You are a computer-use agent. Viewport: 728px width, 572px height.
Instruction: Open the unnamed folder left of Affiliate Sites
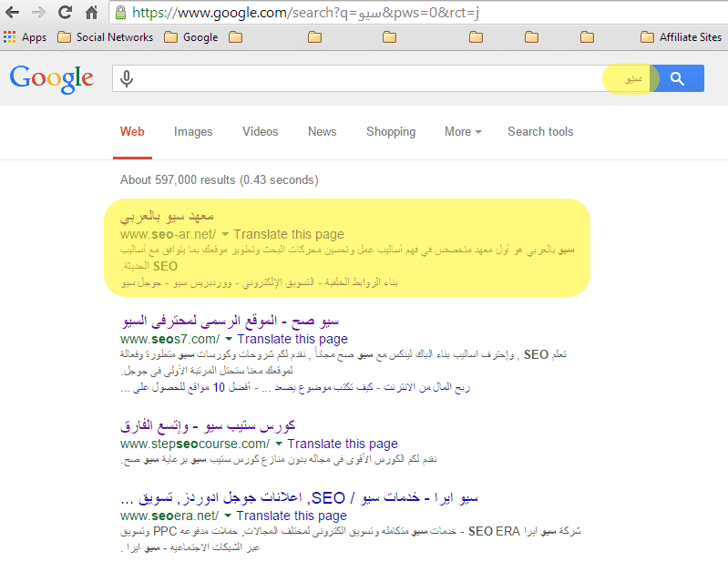[588, 37]
